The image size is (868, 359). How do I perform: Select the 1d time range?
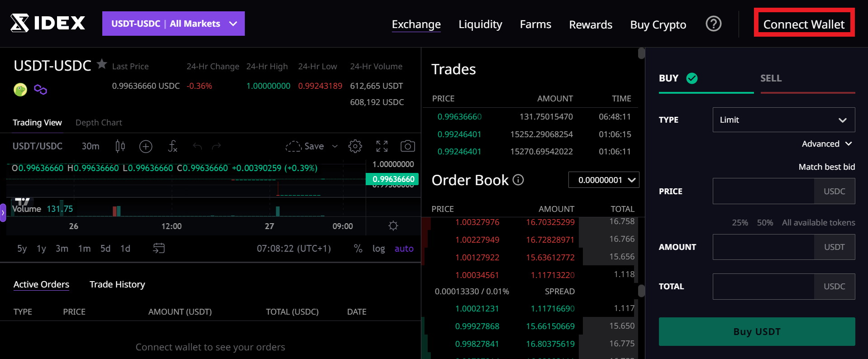click(125, 249)
